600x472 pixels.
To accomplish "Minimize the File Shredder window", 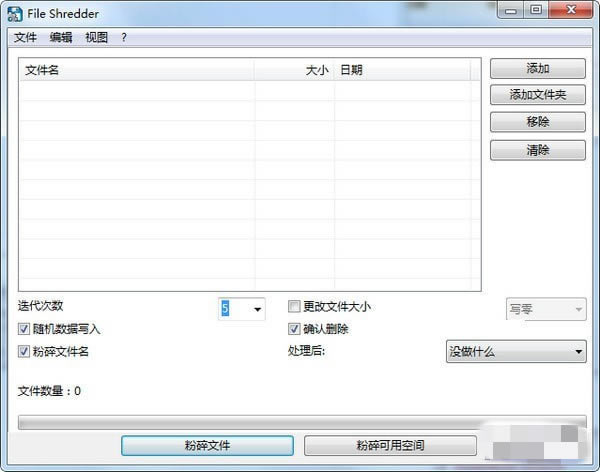I will coord(510,10).
